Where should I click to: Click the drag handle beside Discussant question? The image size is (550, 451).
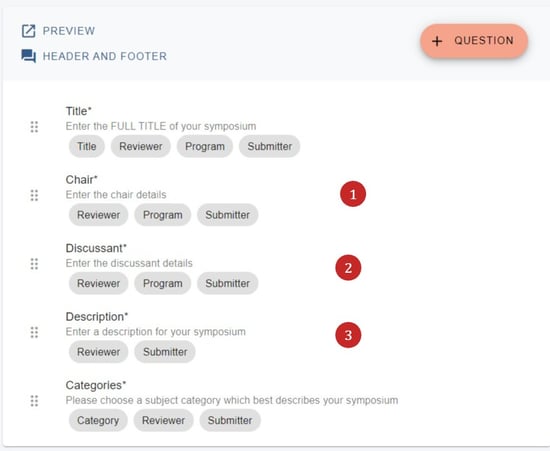34,264
